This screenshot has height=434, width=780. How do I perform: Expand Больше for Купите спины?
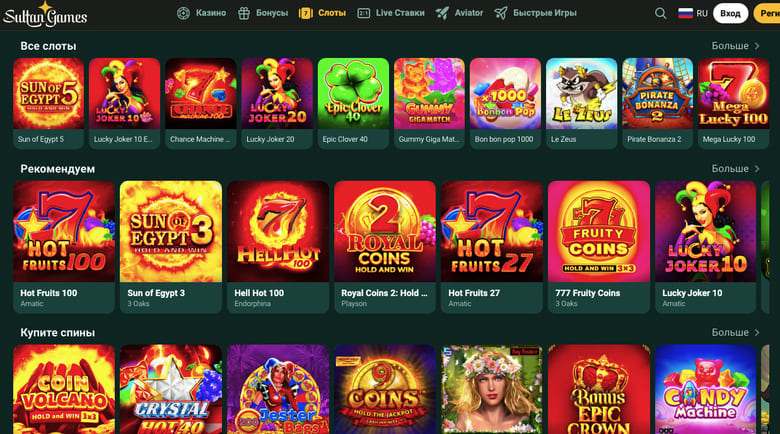coord(735,332)
